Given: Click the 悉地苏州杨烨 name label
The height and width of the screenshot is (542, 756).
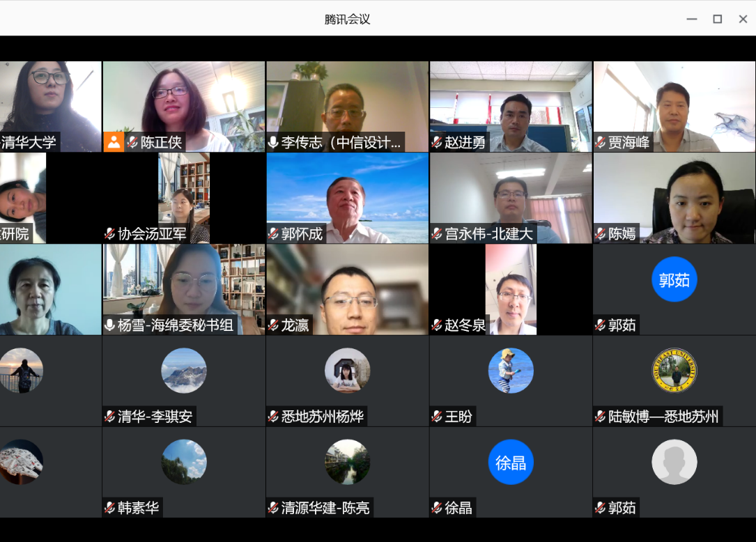Looking at the screenshot, I should pos(323,417).
